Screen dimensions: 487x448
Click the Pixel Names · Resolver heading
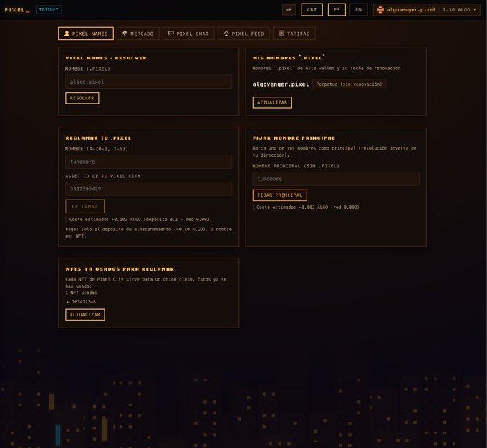click(106, 58)
